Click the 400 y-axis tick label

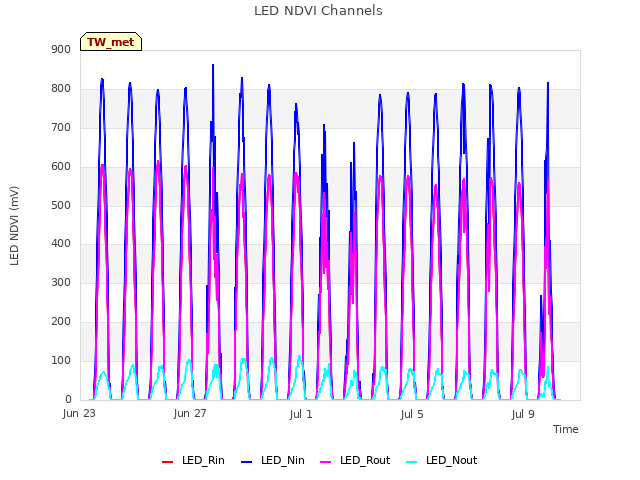point(61,244)
